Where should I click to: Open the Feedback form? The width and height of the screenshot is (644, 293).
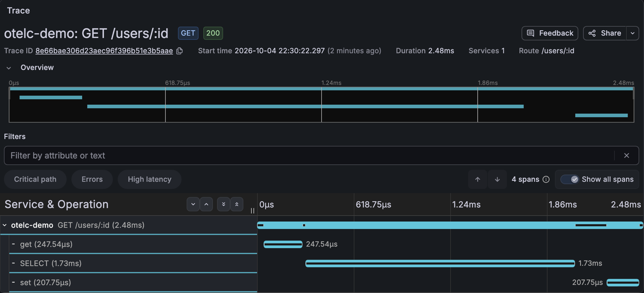point(550,33)
